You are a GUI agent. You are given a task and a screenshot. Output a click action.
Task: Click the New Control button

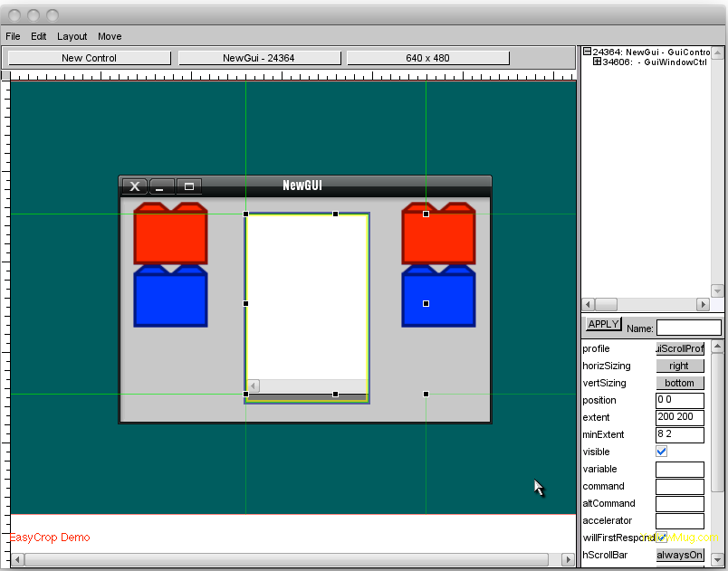click(x=89, y=58)
